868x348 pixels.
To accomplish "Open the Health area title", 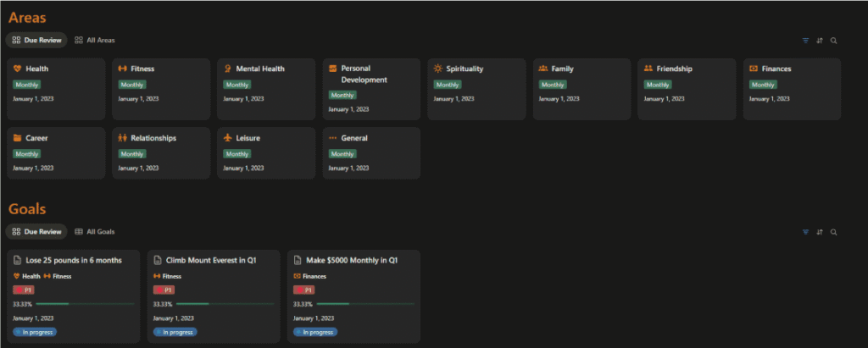I will [x=37, y=69].
